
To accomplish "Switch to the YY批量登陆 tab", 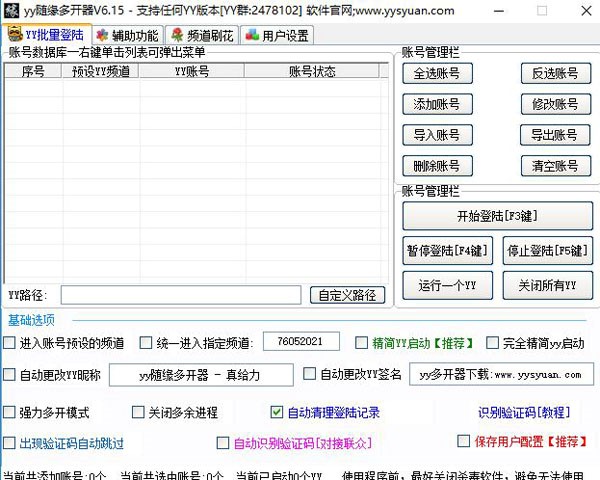I will [46, 35].
